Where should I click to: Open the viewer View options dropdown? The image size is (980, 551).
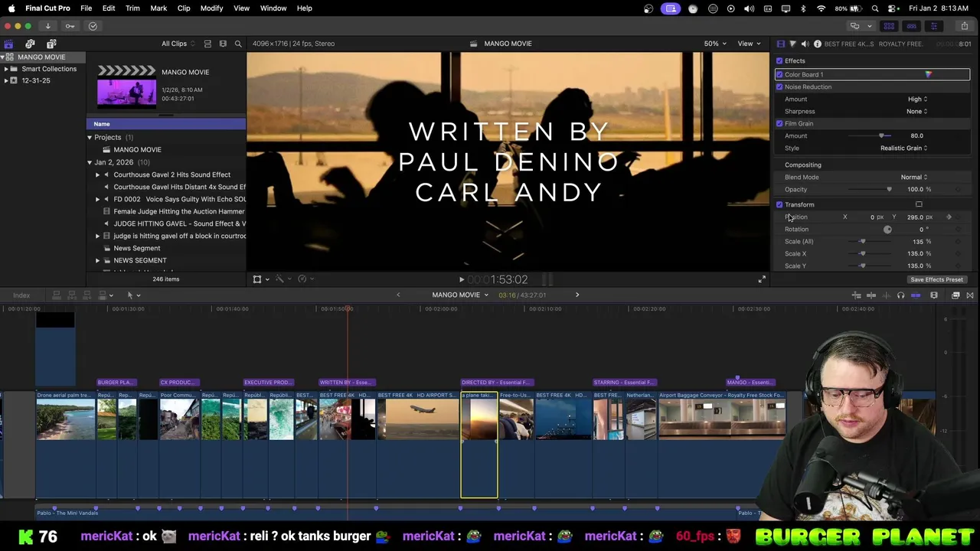point(748,44)
